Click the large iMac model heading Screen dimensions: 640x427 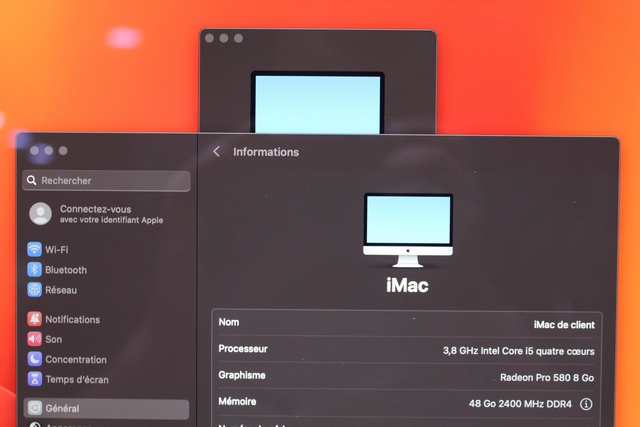point(407,285)
